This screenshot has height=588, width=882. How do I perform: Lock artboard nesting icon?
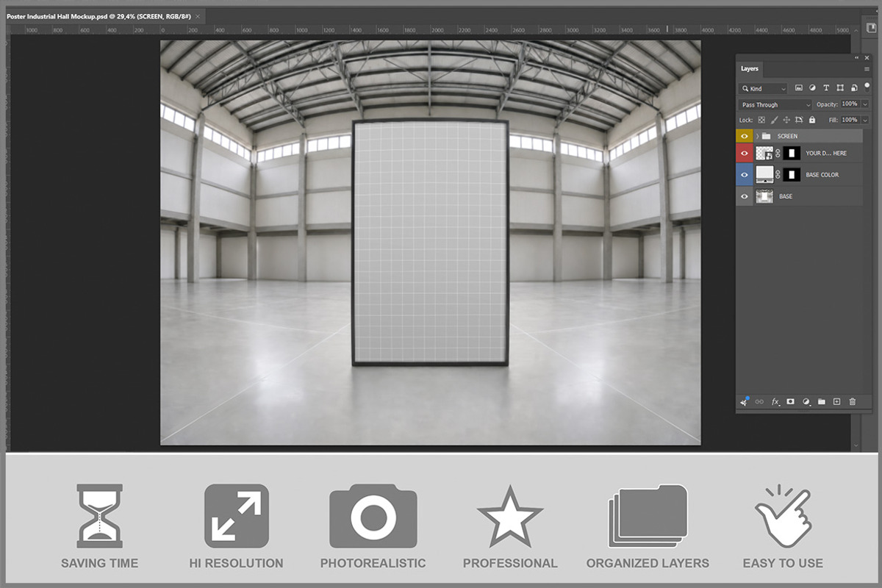[x=799, y=120]
